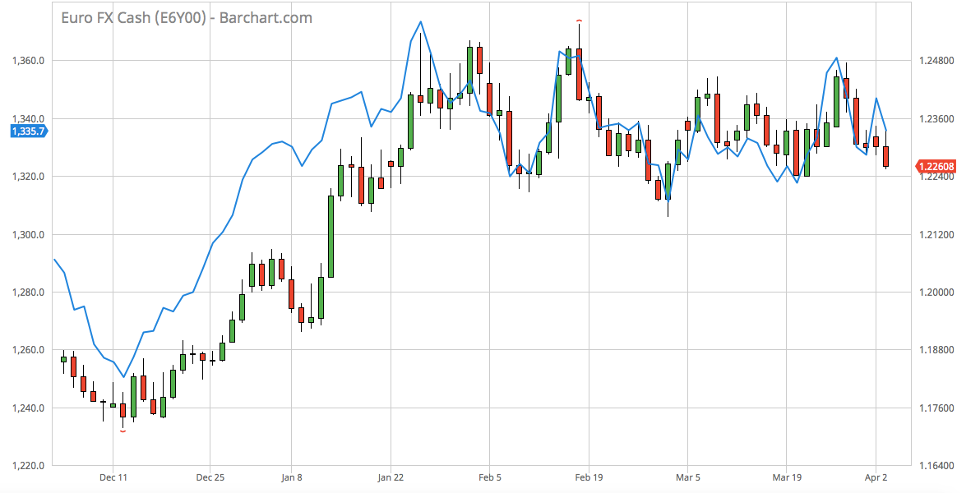Select the Mar 5 date label

pyautogui.click(x=687, y=477)
